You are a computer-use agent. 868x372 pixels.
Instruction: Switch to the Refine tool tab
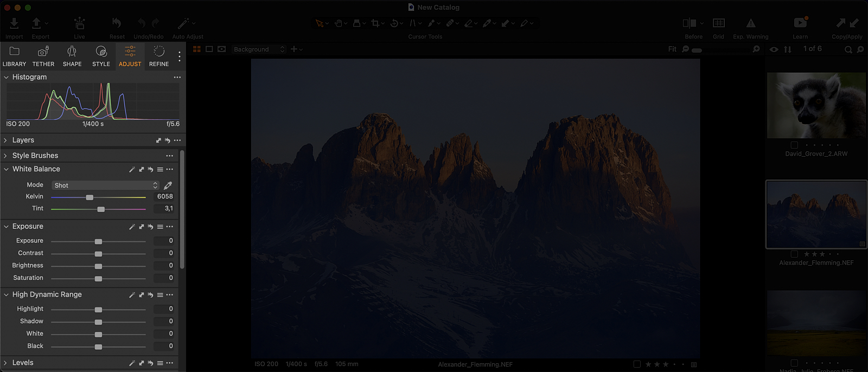coord(159,56)
